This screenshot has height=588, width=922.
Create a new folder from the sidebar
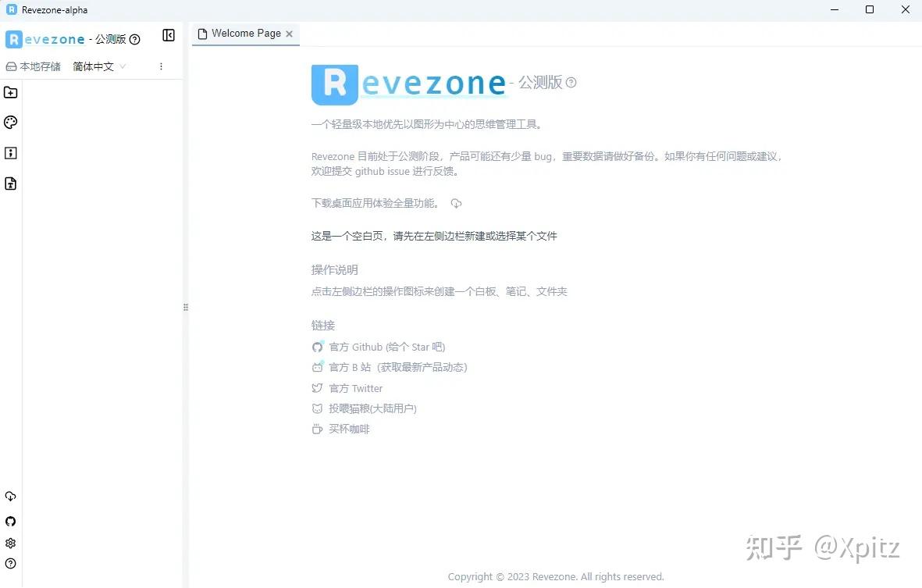pos(10,92)
